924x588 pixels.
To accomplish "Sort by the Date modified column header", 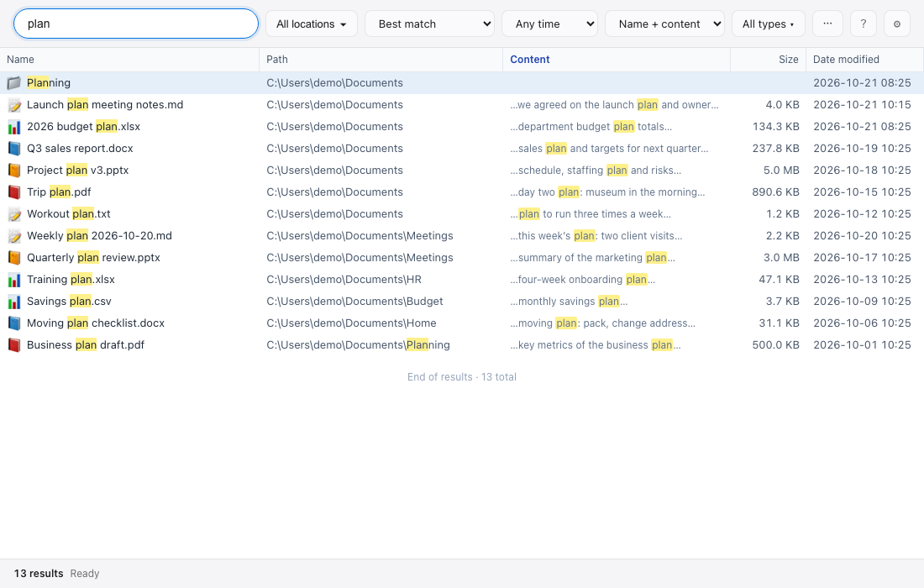I will (864, 60).
